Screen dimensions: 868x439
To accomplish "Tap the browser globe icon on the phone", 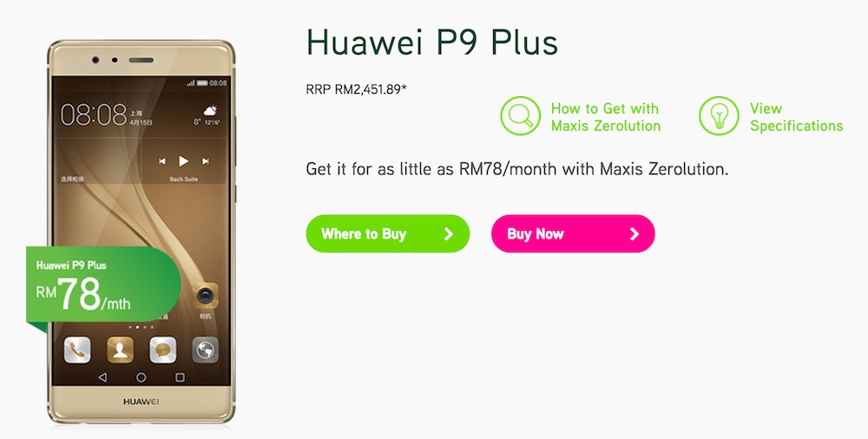I will point(205,351).
